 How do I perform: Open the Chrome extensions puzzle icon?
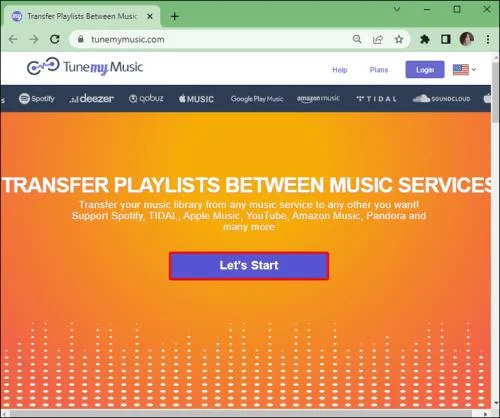(x=425, y=40)
